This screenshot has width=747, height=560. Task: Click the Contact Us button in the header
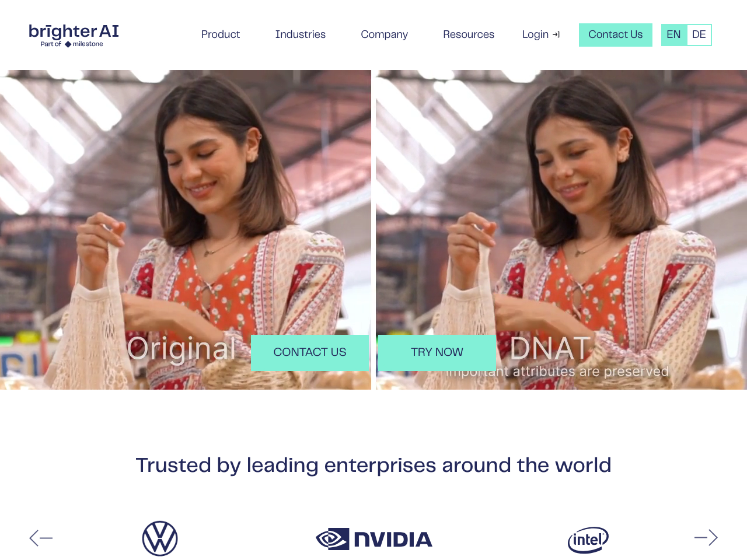(x=616, y=35)
